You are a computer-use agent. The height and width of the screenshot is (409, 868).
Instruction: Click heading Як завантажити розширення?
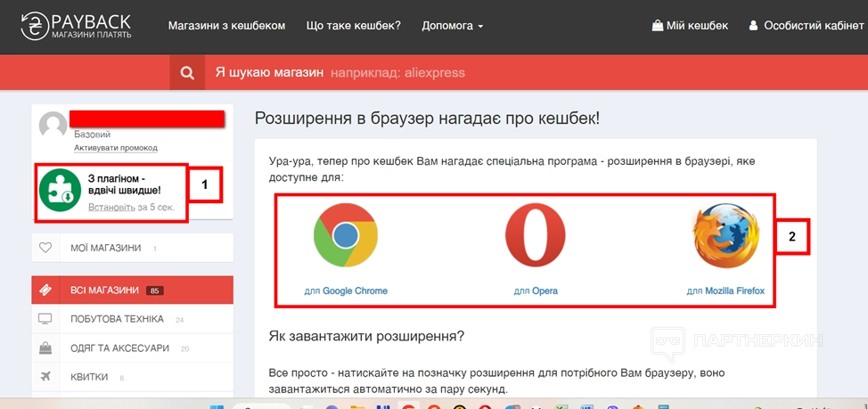point(366,336)
